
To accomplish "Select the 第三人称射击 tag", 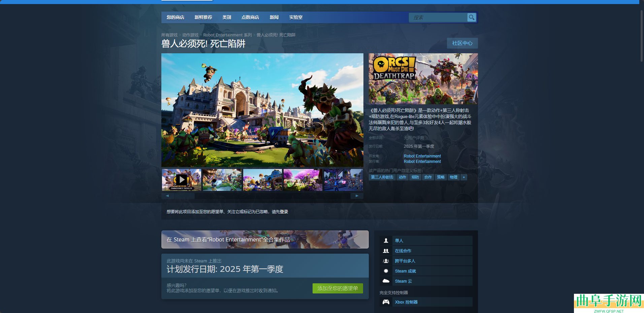I will 382,177.
